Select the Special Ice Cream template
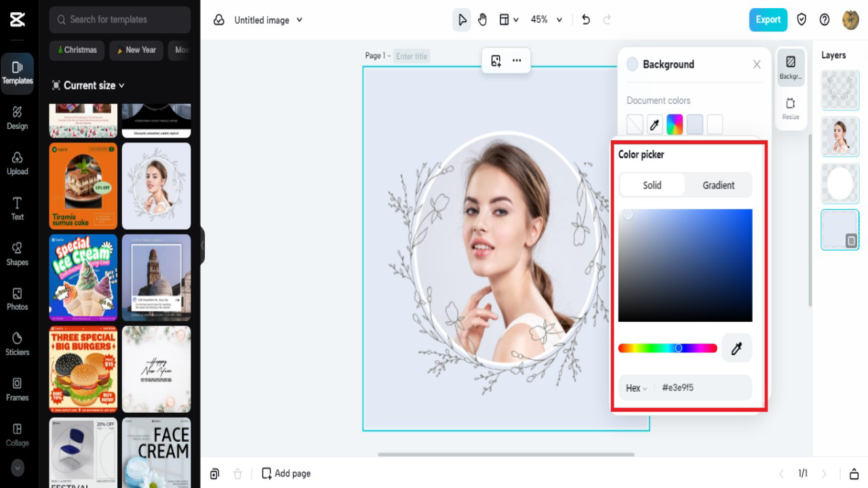 click(x=83, y=277)
